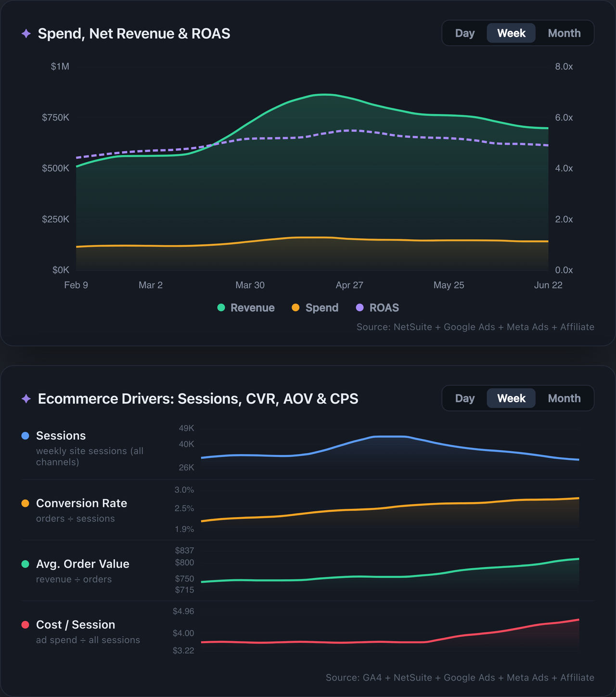Switch Spend & ROAS chart to Month view
The height and width of the screenshot is (697, 616).
(564, 33)
